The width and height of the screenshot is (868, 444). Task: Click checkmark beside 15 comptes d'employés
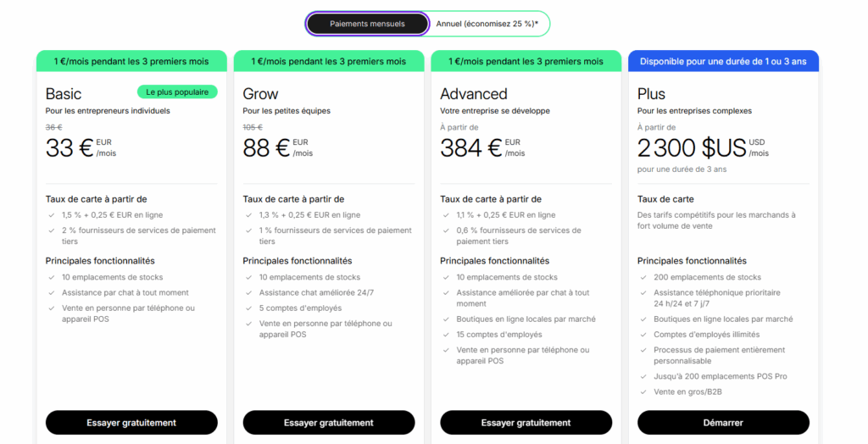click(x=446, y=335)
